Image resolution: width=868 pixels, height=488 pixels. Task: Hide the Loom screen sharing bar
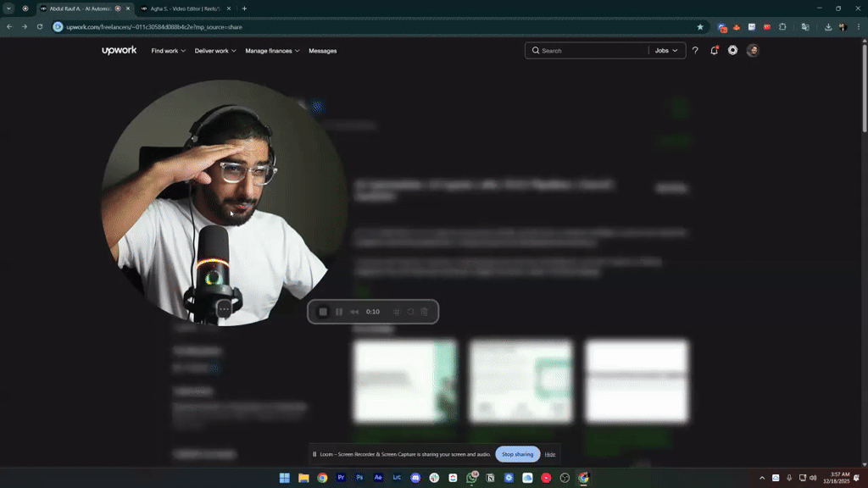549,454
